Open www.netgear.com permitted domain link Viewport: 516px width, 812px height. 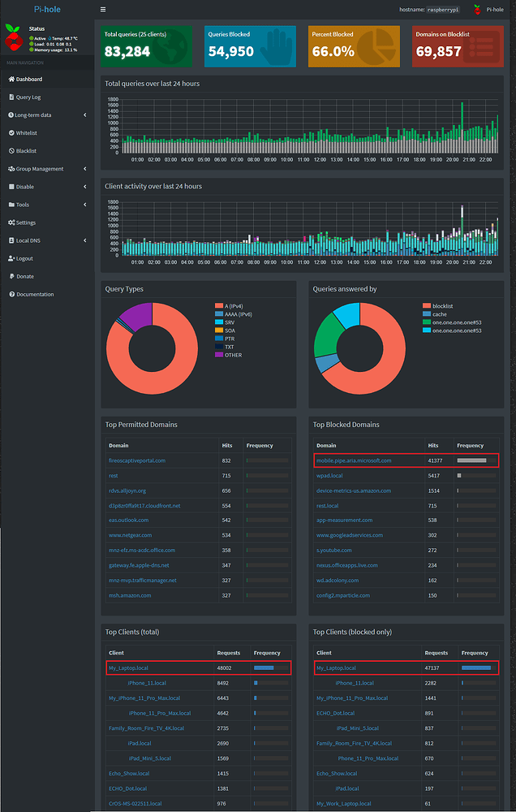pyautogui.click(x=130, y=535)
